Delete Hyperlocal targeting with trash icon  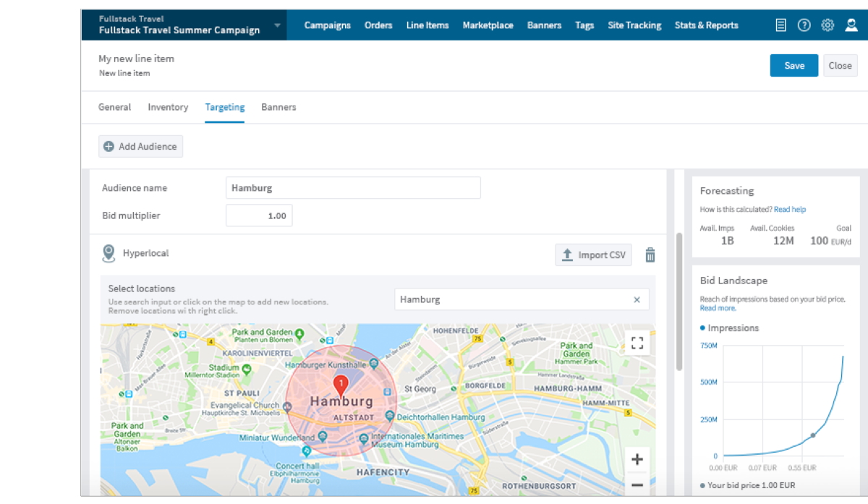(650, 255)
